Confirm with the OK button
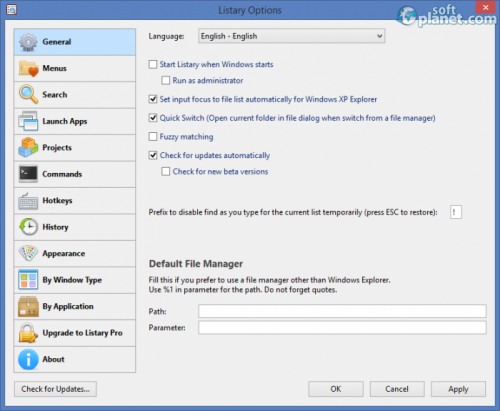 336,389
